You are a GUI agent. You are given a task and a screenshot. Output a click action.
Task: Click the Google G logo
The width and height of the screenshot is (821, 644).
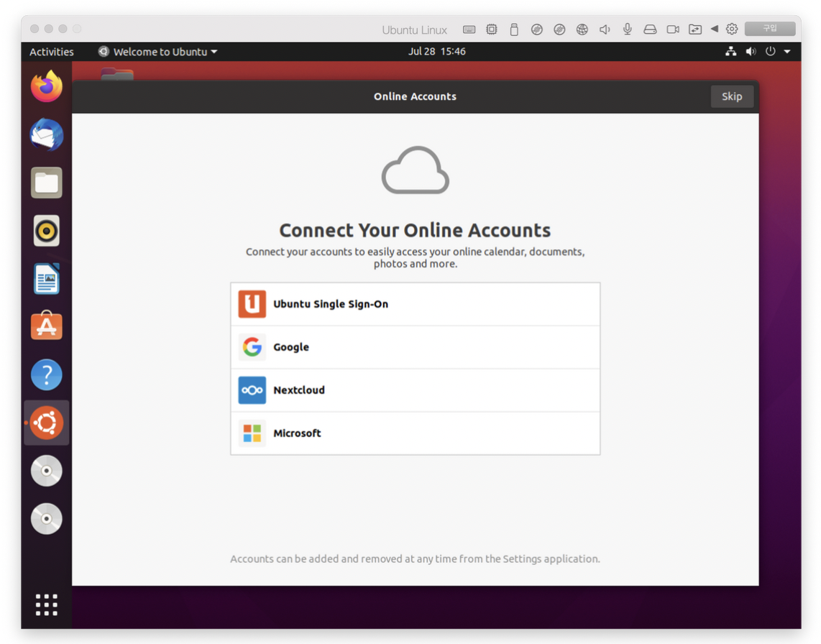(x=252, y=347)
